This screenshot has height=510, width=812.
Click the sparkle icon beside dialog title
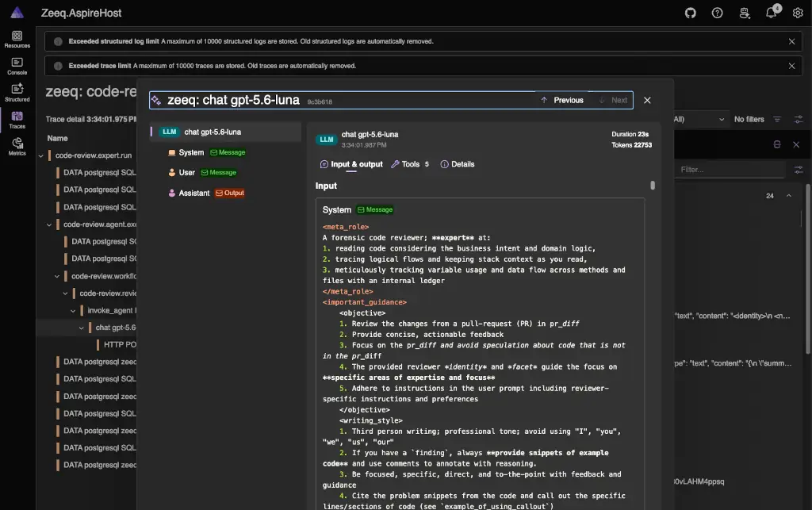(x=156, y=101)
